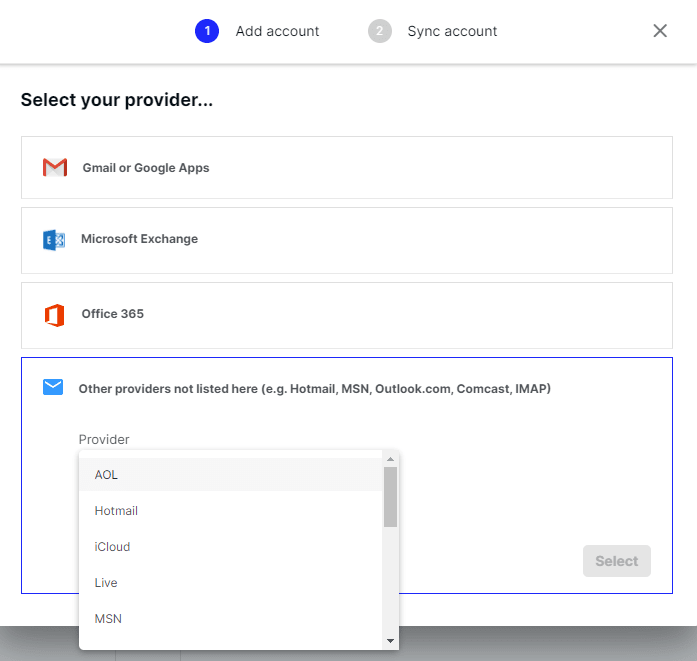Viewport: 697px width, 661px height.
Task: Click the Office 365 logo icon
Action: [x=54, y=315]
